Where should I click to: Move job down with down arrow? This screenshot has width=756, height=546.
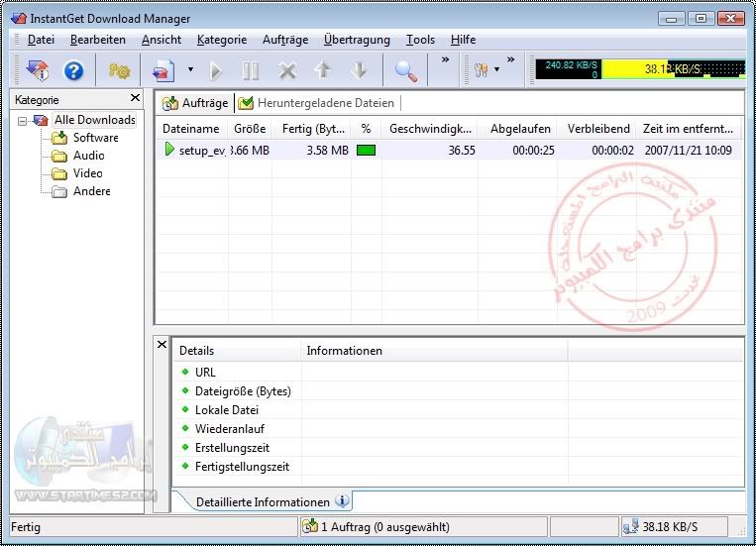coord(359,71)
